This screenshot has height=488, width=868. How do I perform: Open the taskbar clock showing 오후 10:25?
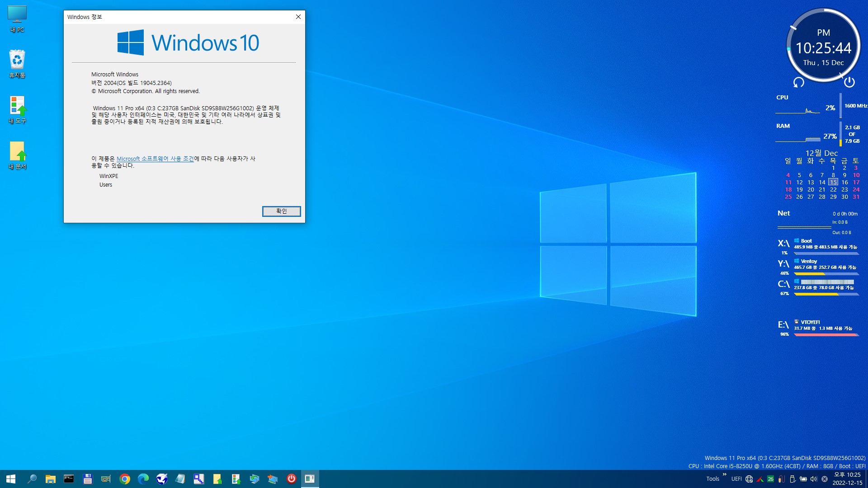tap(848, 479)
